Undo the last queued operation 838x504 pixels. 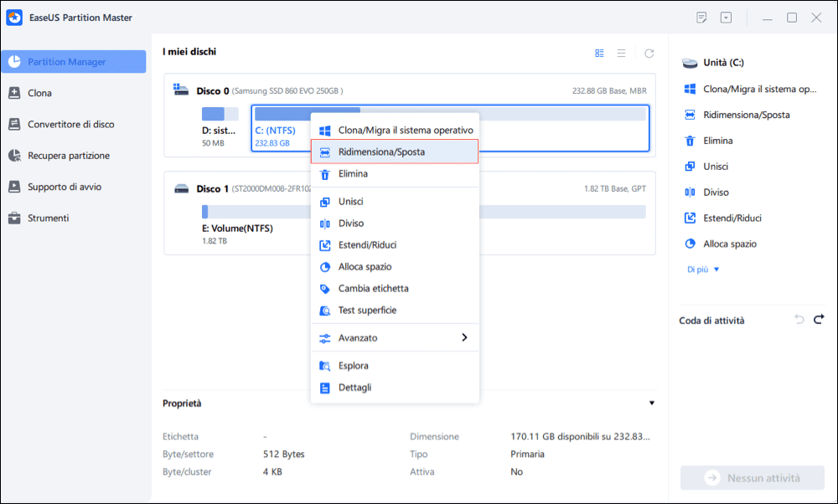(x=799, y=319)
